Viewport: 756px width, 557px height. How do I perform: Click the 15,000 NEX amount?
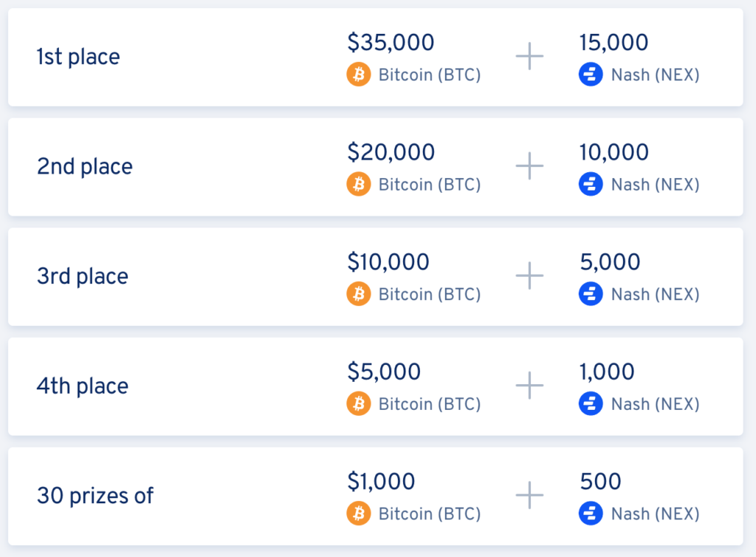click(614, 42)
